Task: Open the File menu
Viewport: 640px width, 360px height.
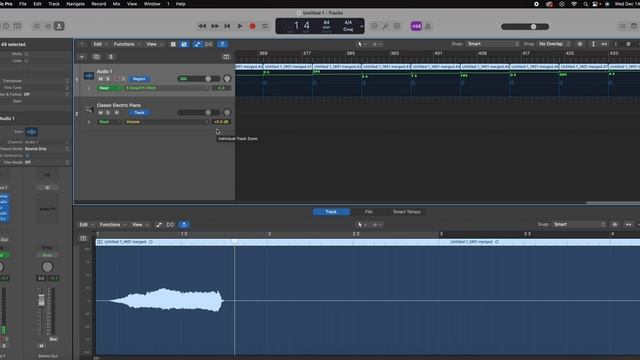Action: click(x=23, y=4)
